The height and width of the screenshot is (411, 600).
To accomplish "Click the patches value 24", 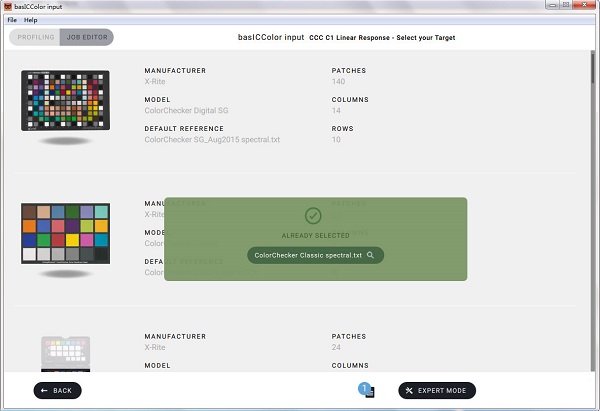I will click(x=336, y=347).
